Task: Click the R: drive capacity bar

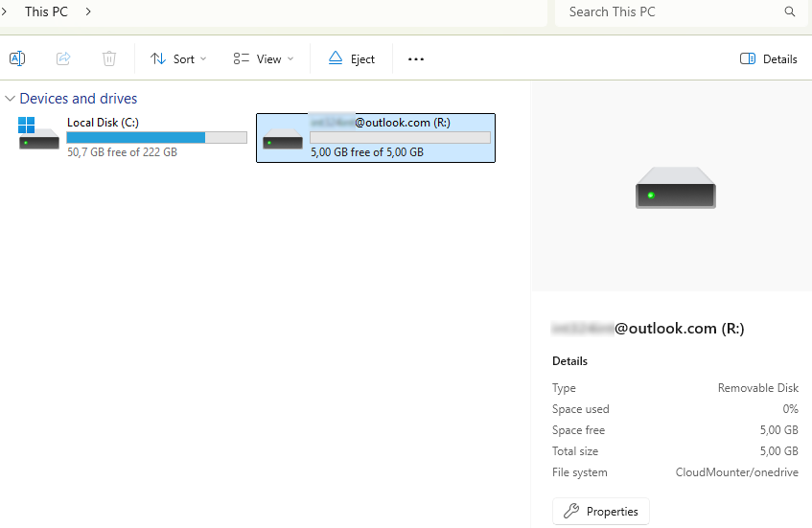Action: [x=400, y=138]
